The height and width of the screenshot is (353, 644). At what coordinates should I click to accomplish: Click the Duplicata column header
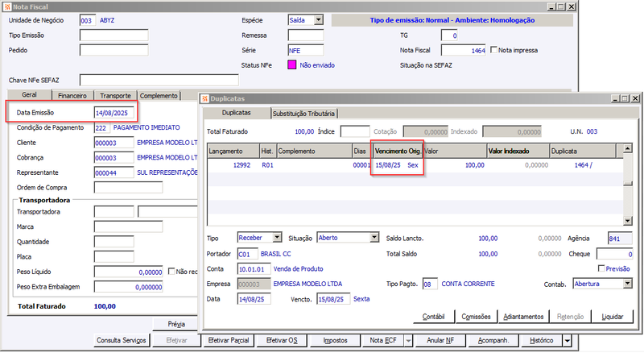(583, 151)
